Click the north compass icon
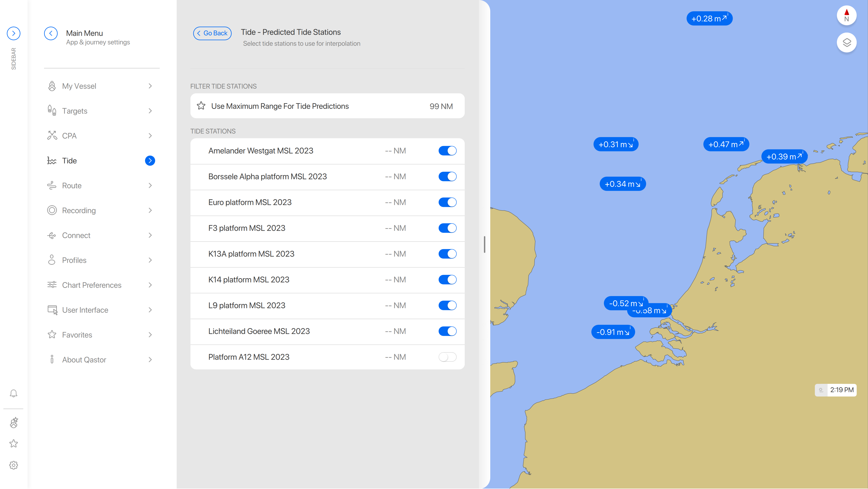This screenshot has height=489, width=868. [847, 16]
